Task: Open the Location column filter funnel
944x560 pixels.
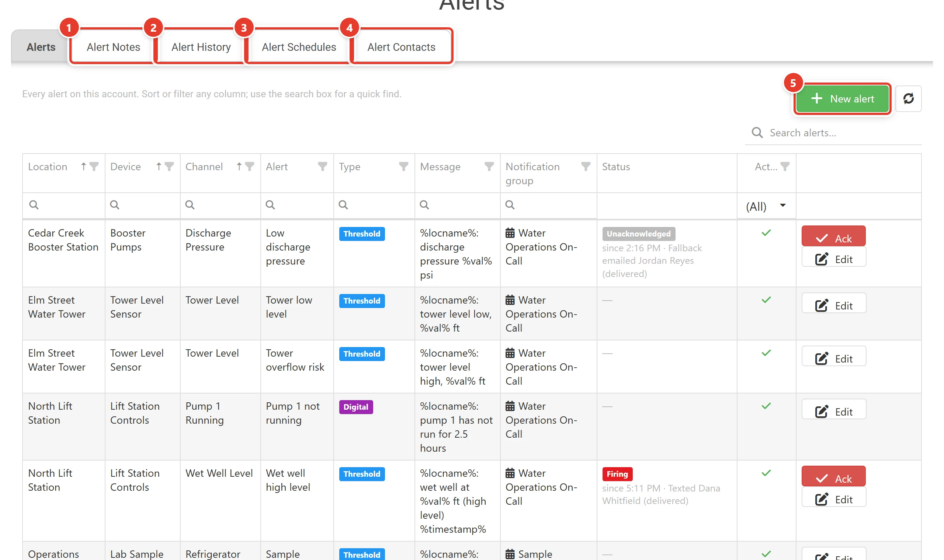Action: [94, 167]
